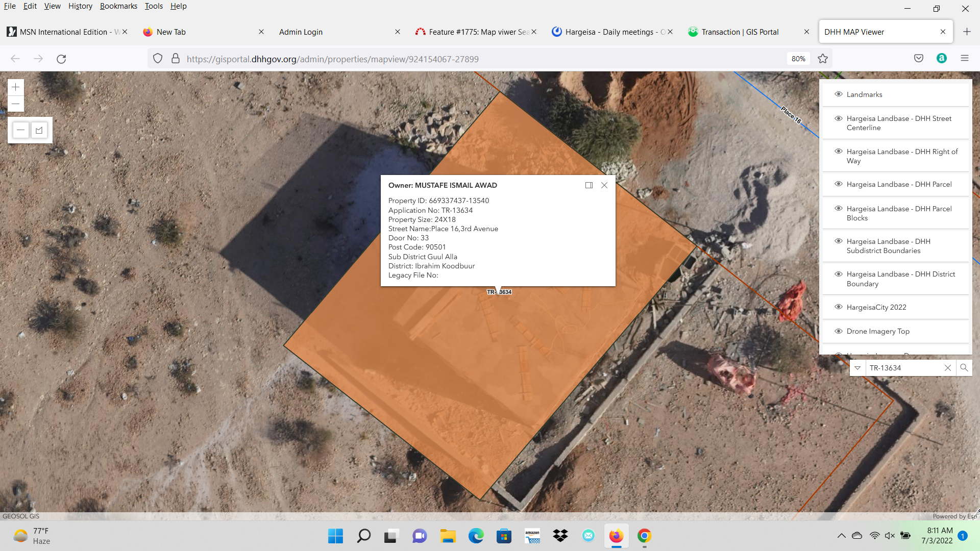Open File Explorer from taskbar
This screenshot has width=980, height=551.
448,536
